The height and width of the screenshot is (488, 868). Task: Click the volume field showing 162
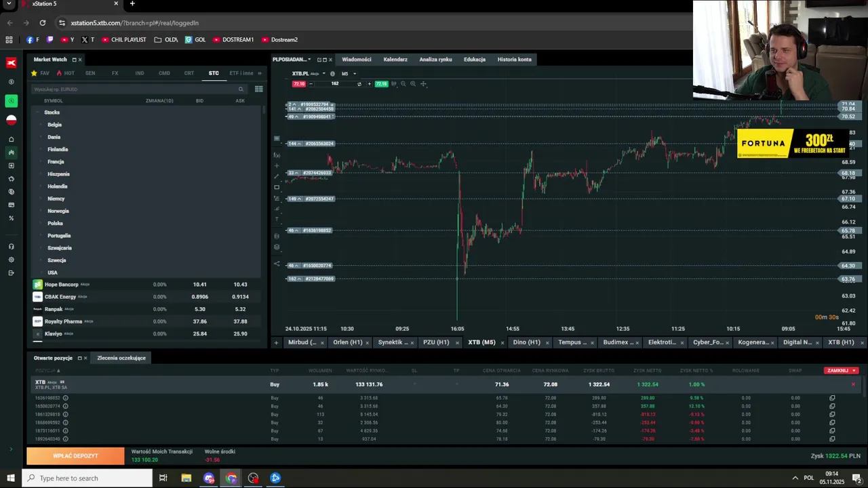coord(335,84)
